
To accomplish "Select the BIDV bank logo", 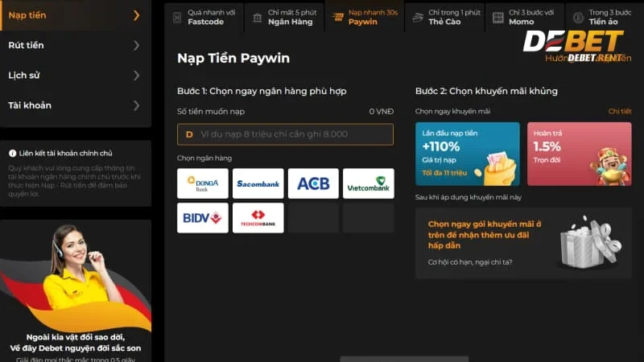I will (x=203, y=218).
